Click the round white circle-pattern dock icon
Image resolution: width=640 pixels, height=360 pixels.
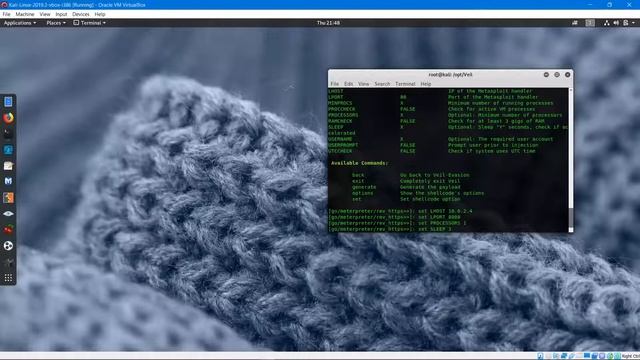[8, 246]
